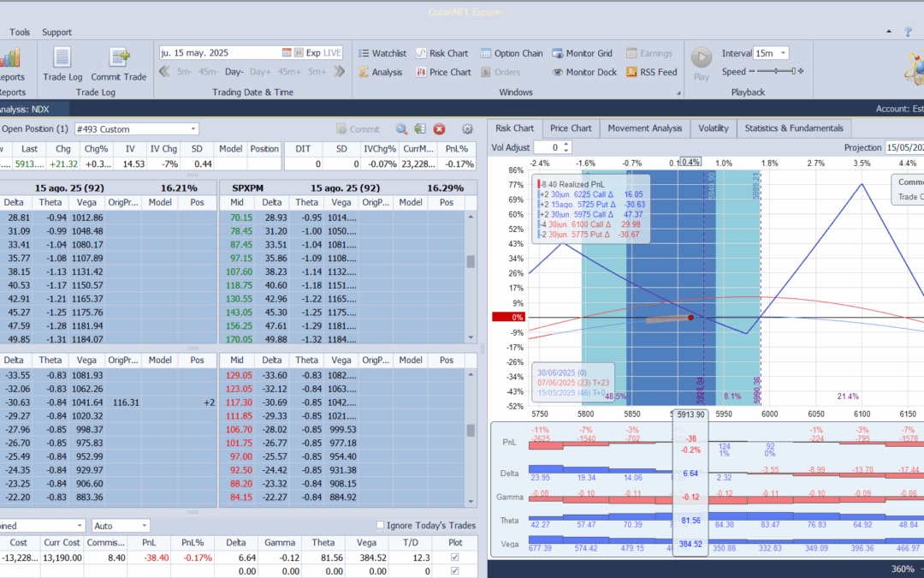
Task: Click the Mid price 70.15 cell
Action: coord(237,217)
